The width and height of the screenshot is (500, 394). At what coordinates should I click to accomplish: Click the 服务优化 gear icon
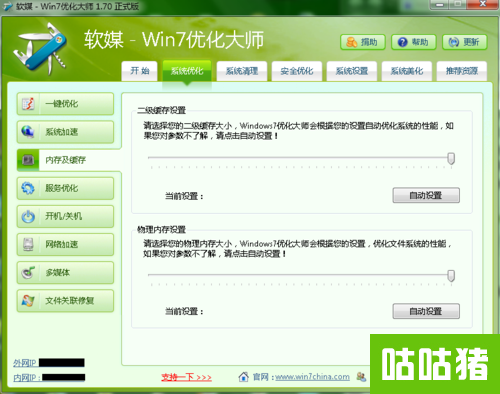(x=28, y=188)
